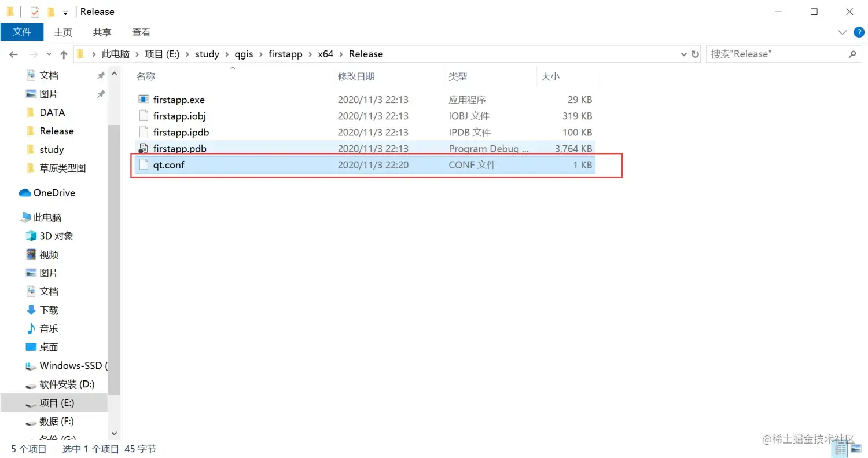The height and width of the screenshot is (458, 868).
Task: Click study in the address breadcrumb
Action: (207, 54)
